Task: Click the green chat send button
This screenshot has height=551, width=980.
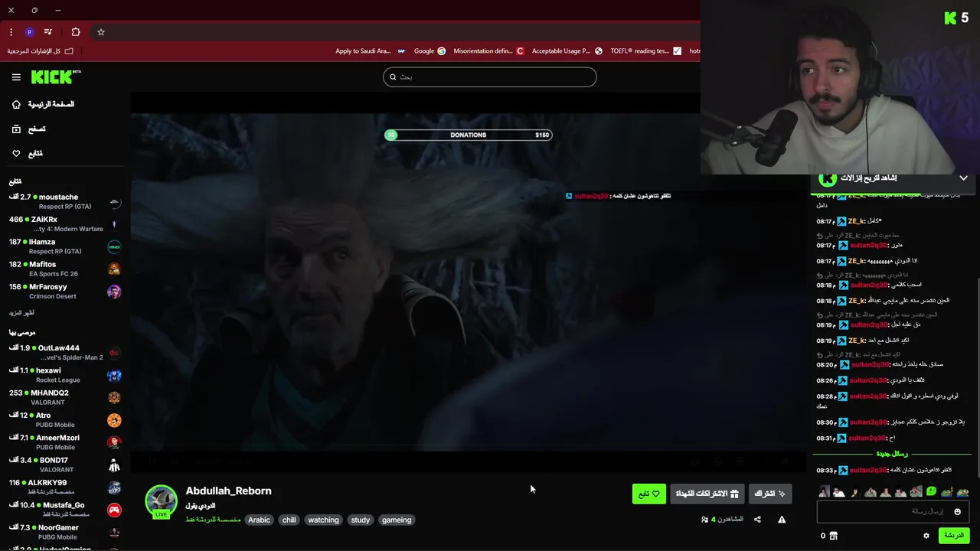Action: click(x=954, y=536)
